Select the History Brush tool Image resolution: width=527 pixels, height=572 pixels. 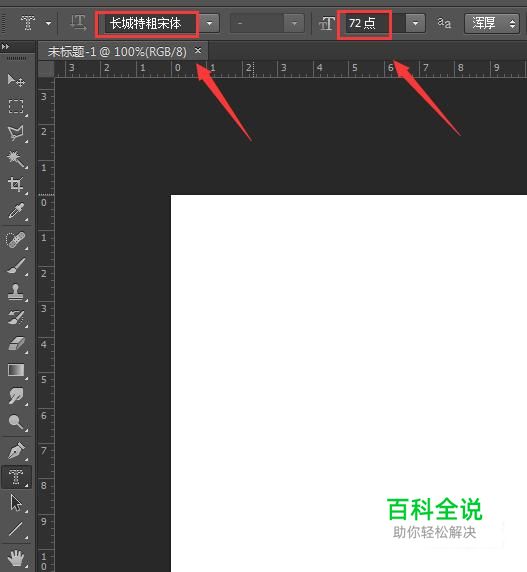pos(16,318)
